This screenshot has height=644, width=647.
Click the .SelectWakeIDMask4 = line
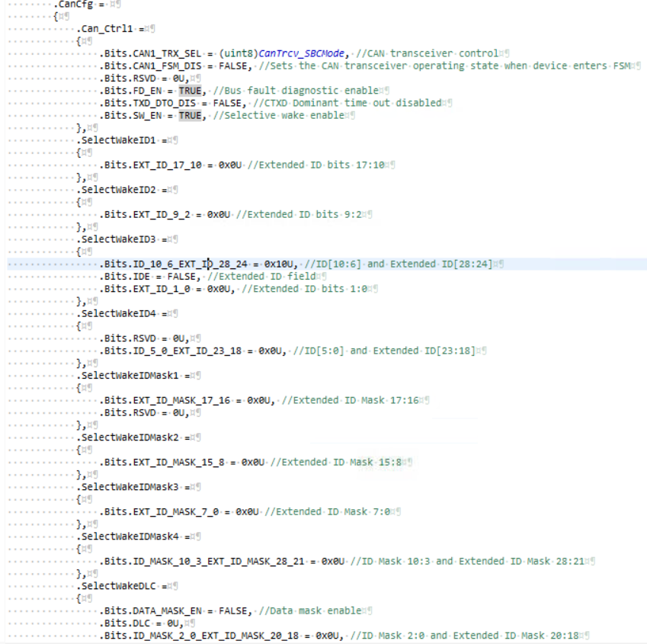[133, 537]
